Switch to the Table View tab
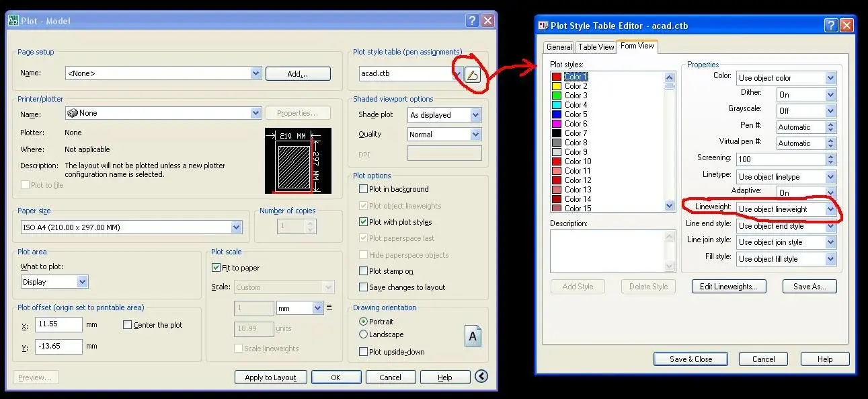The image size is (868, 399). 596,47
